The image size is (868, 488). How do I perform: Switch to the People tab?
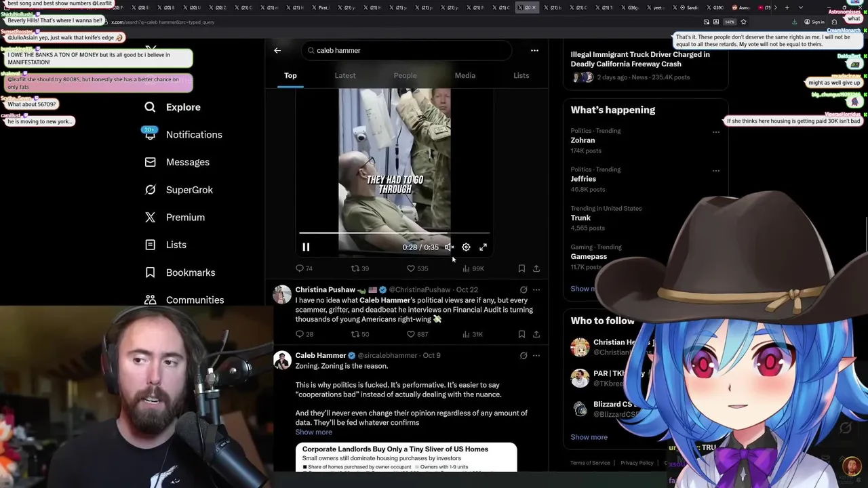pyautogui.click(x=405, y=75)
